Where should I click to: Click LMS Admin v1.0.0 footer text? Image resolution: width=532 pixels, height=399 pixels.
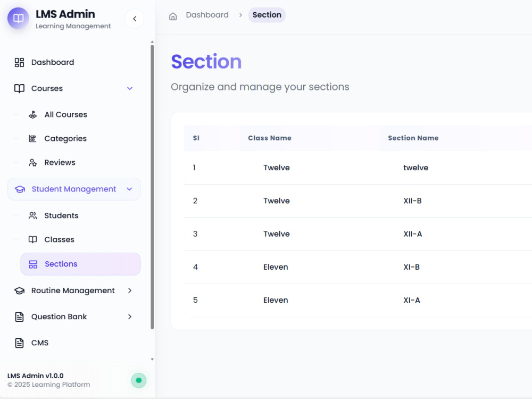(36, 376)
